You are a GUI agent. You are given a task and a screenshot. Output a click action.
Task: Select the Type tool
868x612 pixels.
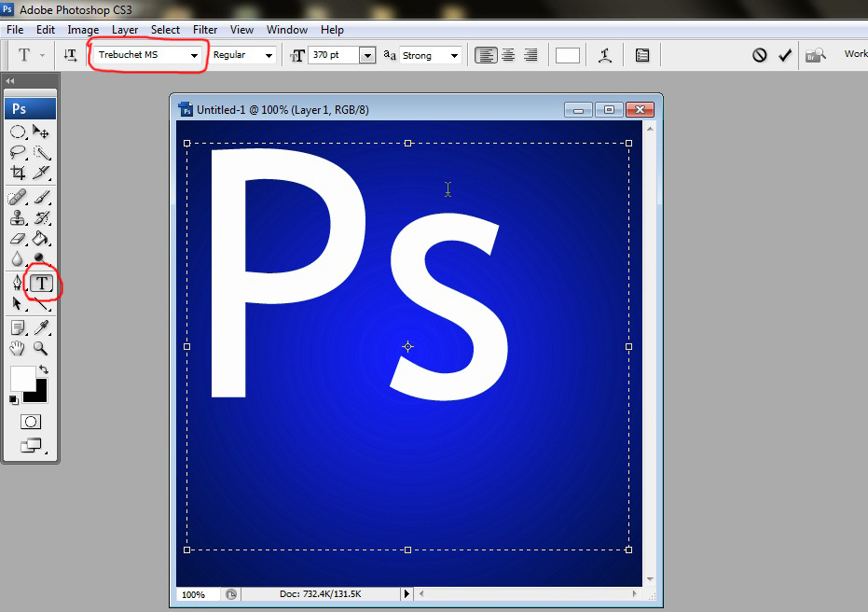tap(41, 284)
